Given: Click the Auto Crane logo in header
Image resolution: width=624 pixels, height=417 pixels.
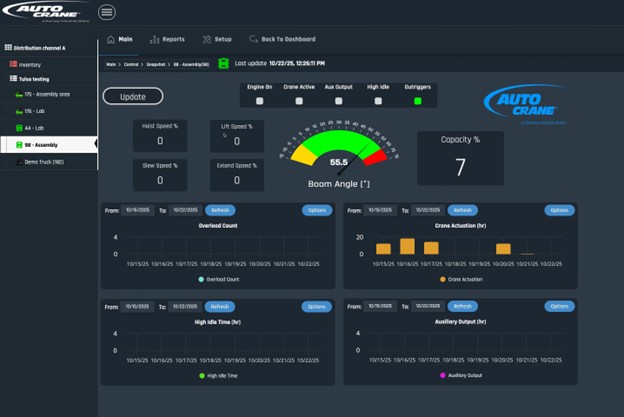Looking at the screenshot, I should [45, 12].
